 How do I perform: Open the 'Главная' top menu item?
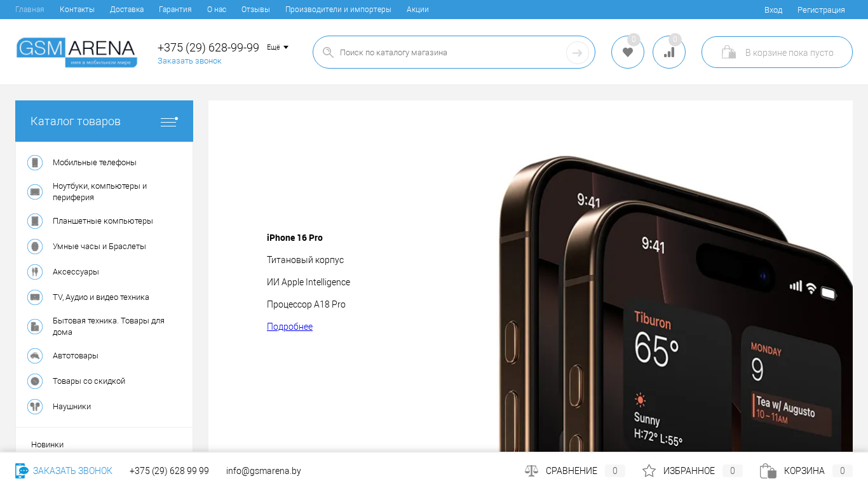(30, 10)
